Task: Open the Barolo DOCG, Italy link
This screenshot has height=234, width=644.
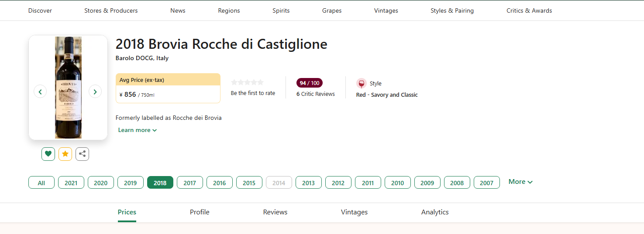Action: coord(142,58)
